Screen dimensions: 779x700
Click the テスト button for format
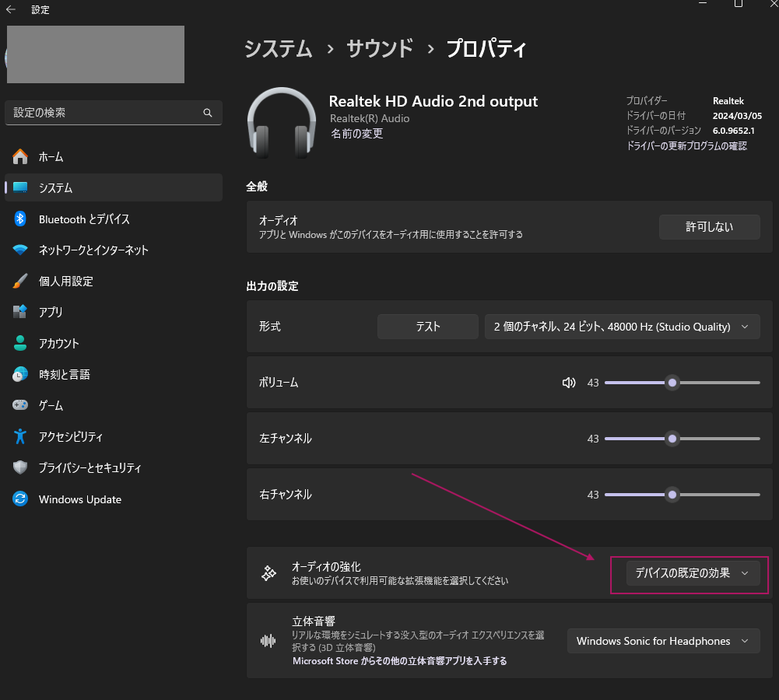[x=428, y=327]
